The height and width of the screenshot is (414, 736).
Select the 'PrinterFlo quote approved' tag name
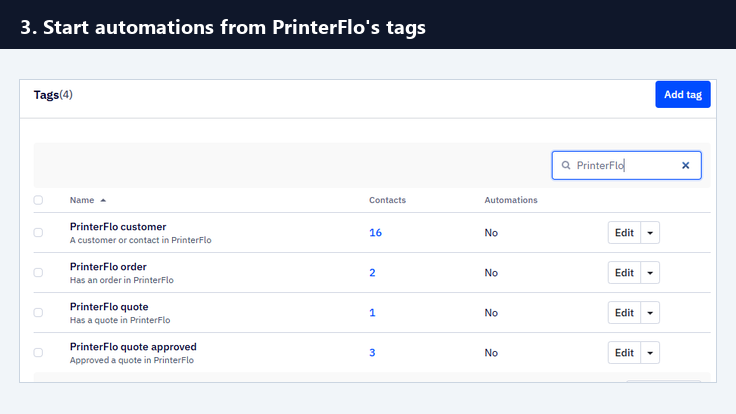tap(133, 347)
